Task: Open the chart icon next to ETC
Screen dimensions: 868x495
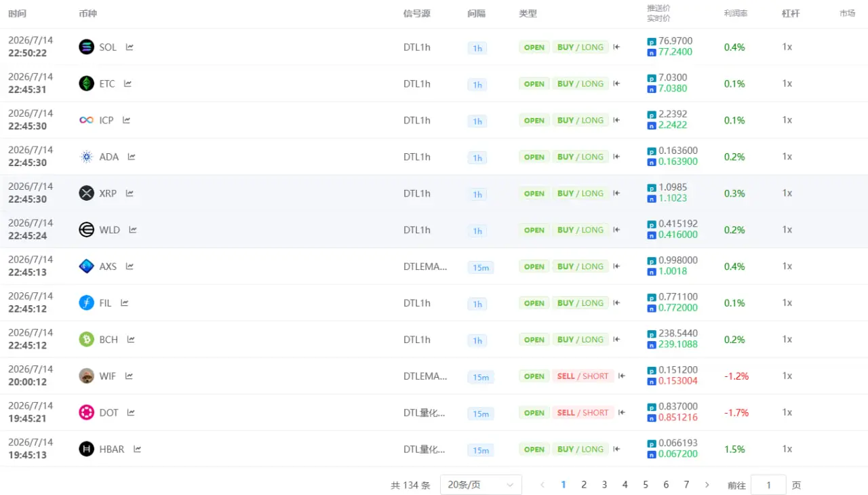Action: tap(127, 83)
